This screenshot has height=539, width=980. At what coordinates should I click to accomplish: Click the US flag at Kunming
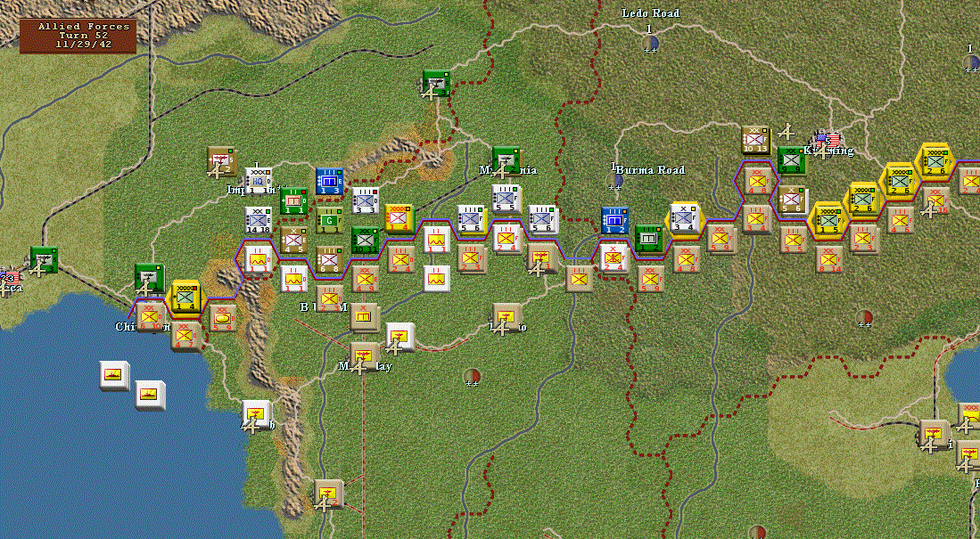828,141
